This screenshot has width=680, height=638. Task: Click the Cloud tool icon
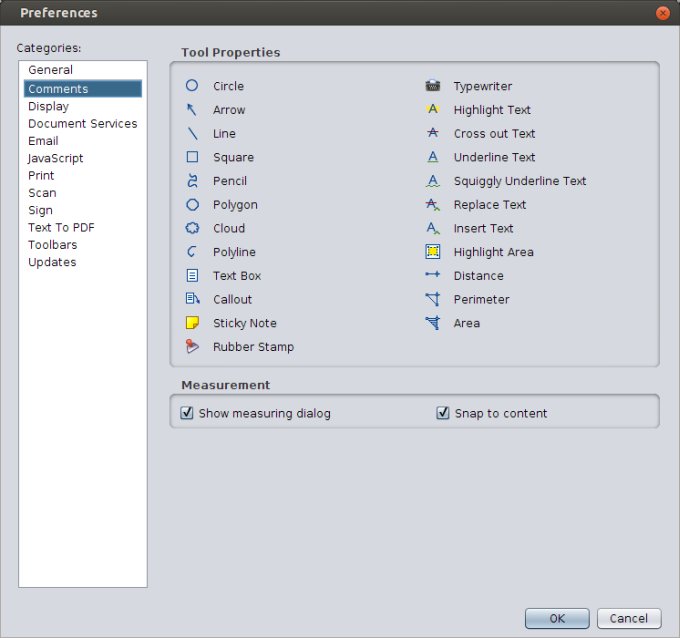[x=192, y=228]
